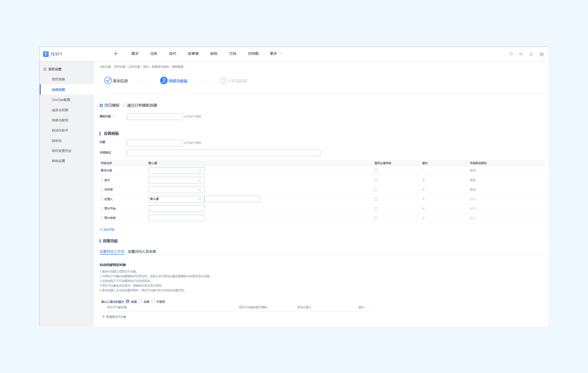Select 通过已有模板创建 radio option
Image resolution: width=588 pixels, height=373 pixels.
(x=124, y=105)
